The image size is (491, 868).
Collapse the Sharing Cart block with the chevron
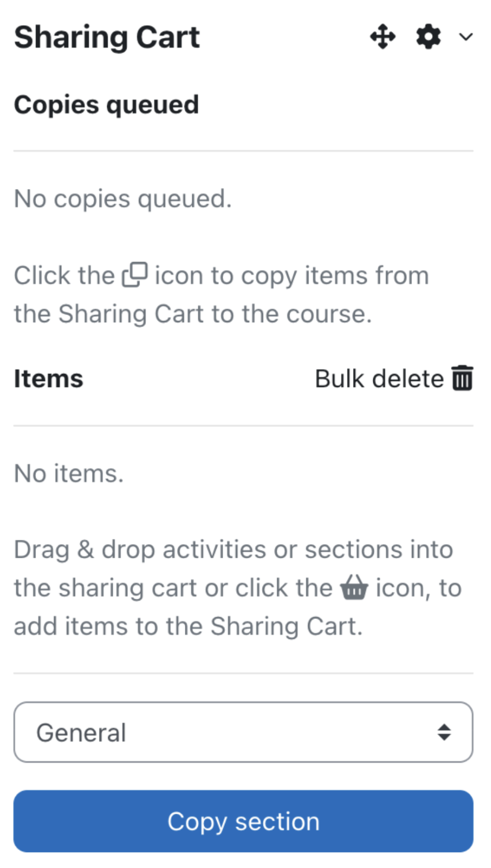(x=466, y=38)
